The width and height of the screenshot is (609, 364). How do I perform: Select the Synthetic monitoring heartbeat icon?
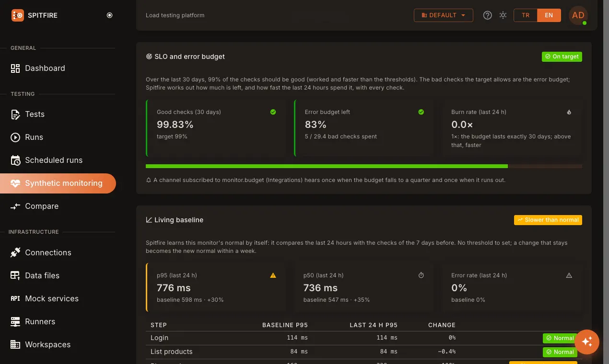[x=15, y=183]
